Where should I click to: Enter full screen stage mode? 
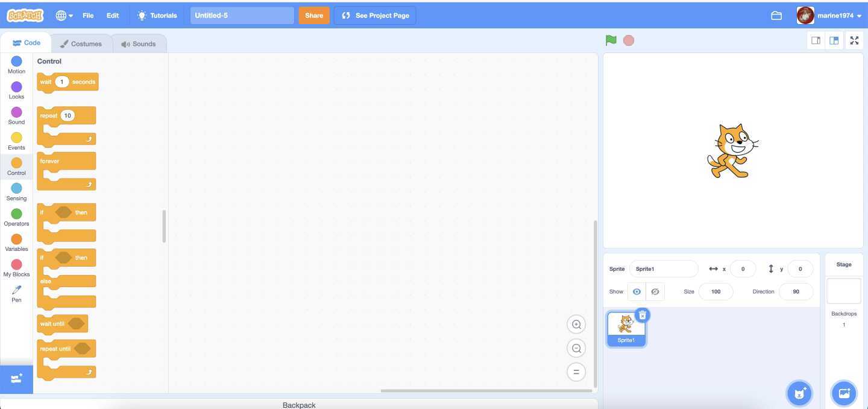[854, 40]
